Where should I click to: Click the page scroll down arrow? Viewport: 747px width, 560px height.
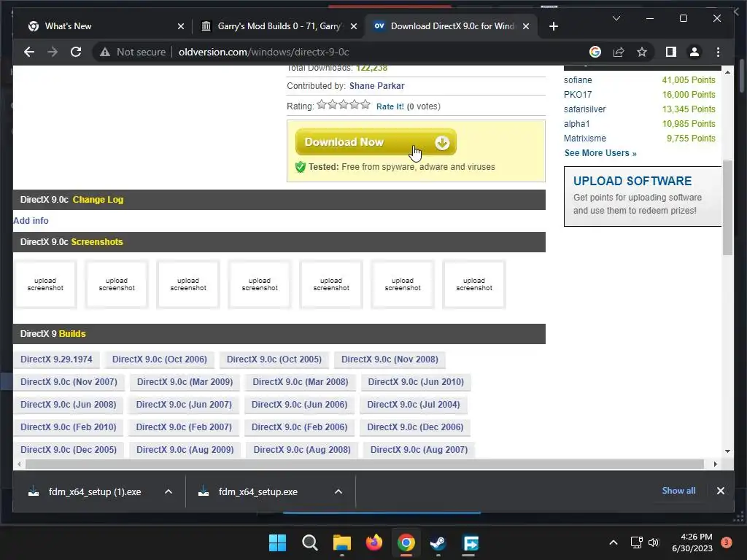click(727, 451)
